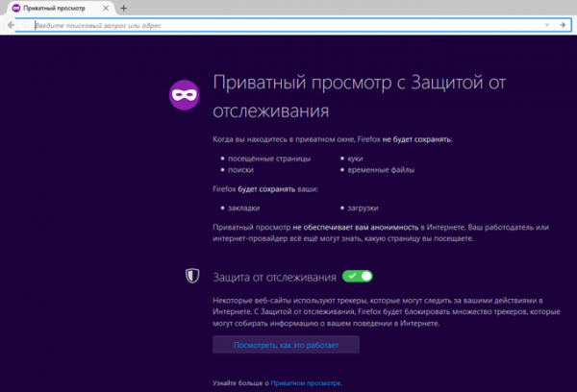Viewport: 577px width, 392px height.
Task: Click Посмотреть, как это работает button
Action: [286, 345]
